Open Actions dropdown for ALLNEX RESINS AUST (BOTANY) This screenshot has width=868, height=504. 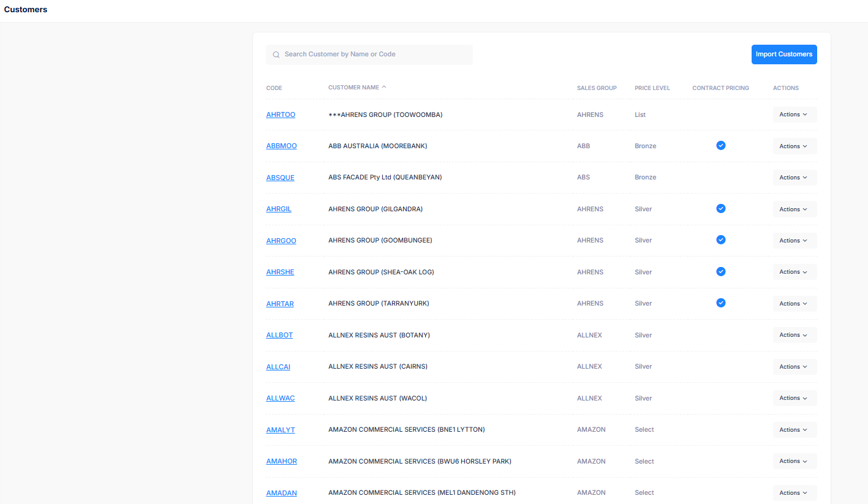tap(794, 335)
